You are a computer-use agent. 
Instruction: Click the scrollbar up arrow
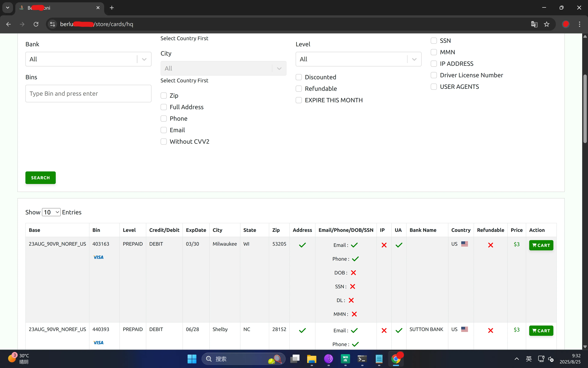tap(585, 36)
